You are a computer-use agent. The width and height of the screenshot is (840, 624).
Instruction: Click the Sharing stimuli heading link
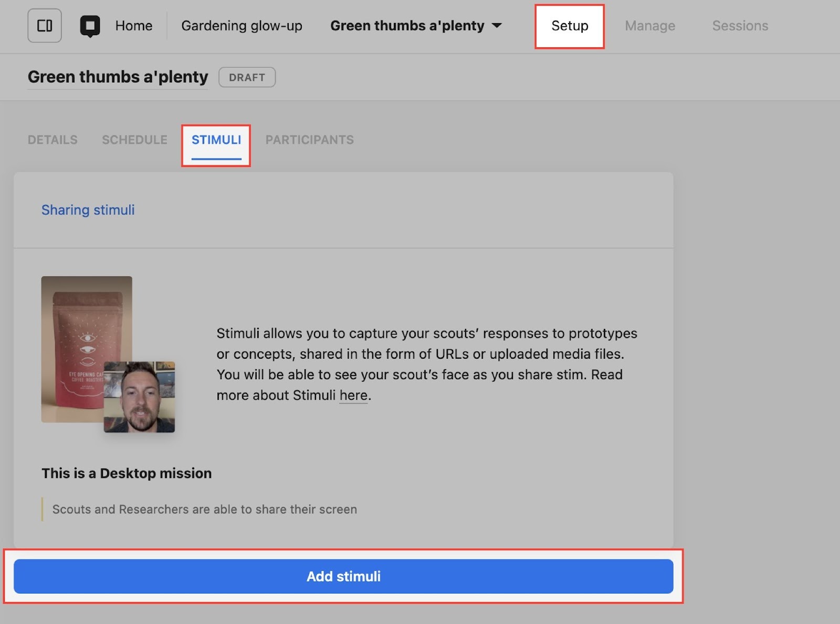pyautogui.click(x=88, y=210)
